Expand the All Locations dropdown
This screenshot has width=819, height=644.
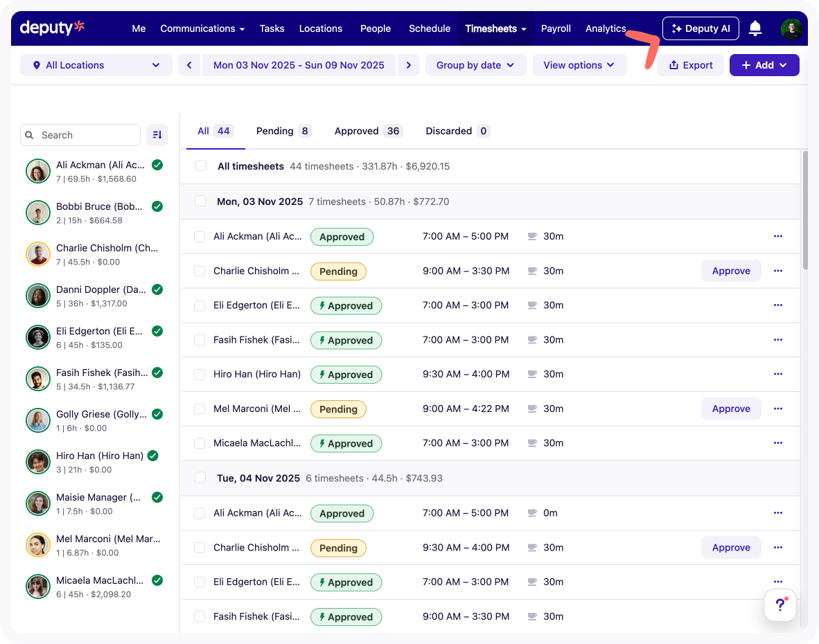pyautogui.click(x=96, y=65)
